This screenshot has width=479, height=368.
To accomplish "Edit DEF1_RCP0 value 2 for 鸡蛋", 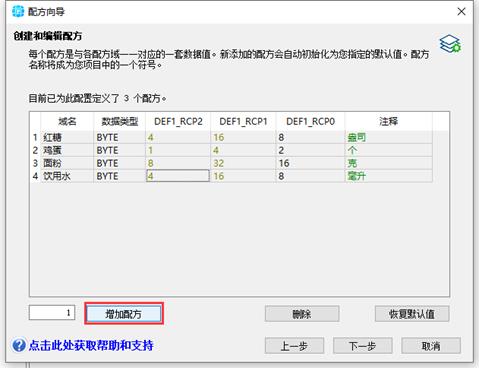I will [x=310, y=150].
